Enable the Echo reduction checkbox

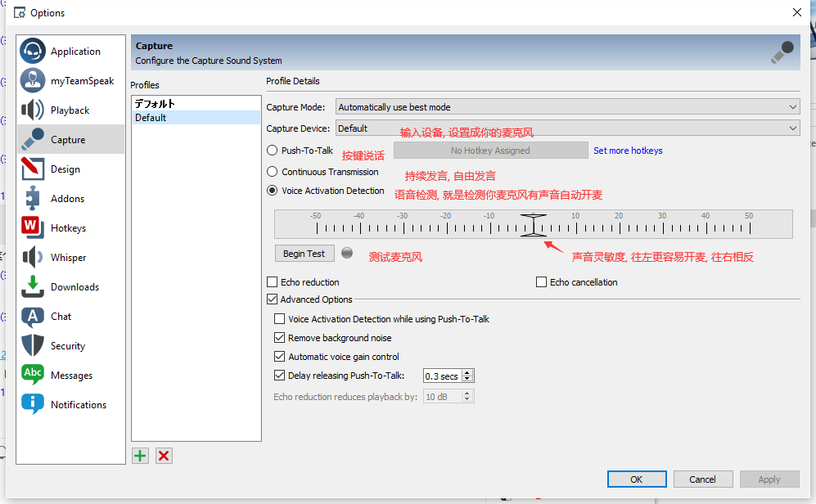273,282
